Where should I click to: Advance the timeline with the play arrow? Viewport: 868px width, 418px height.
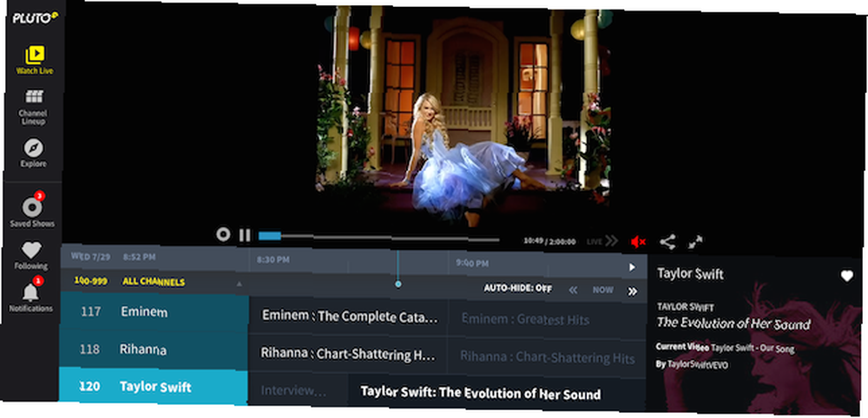(x=632, y=267)
